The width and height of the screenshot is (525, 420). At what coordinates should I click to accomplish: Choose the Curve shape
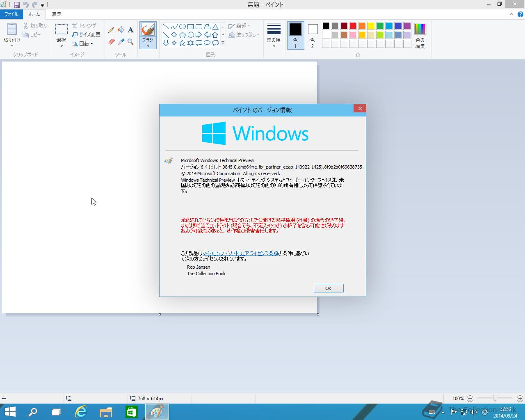(174, 27)
